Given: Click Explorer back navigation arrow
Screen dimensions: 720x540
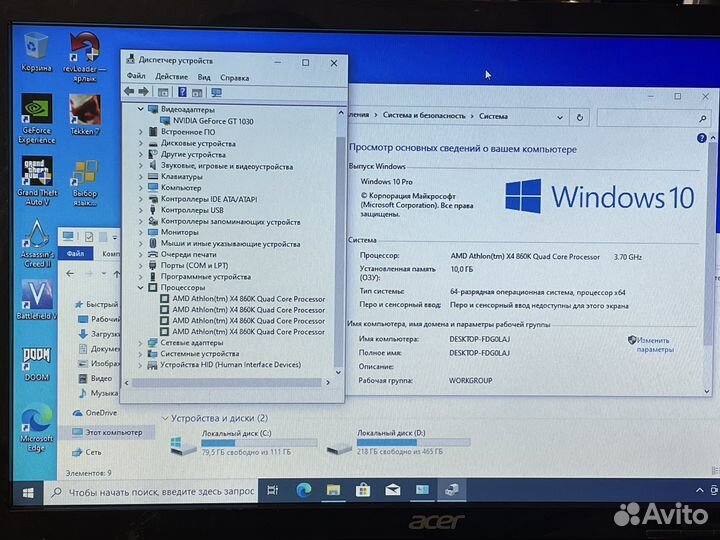Looking at the screenshot, I should (x=70, y=274).
